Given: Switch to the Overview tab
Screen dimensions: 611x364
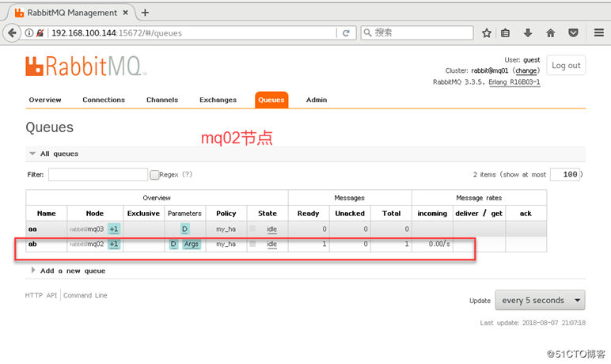Looking at the screenshot, I should [45, 100].
